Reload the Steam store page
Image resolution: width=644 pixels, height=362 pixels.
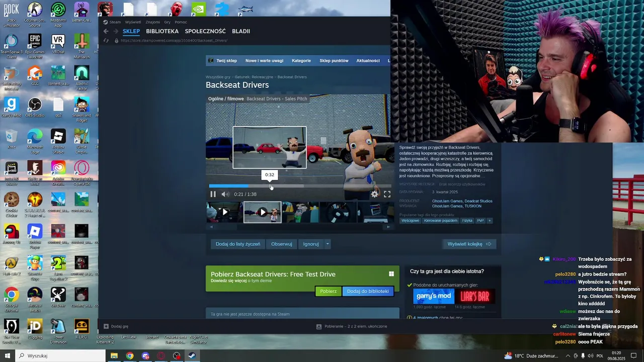106,41
